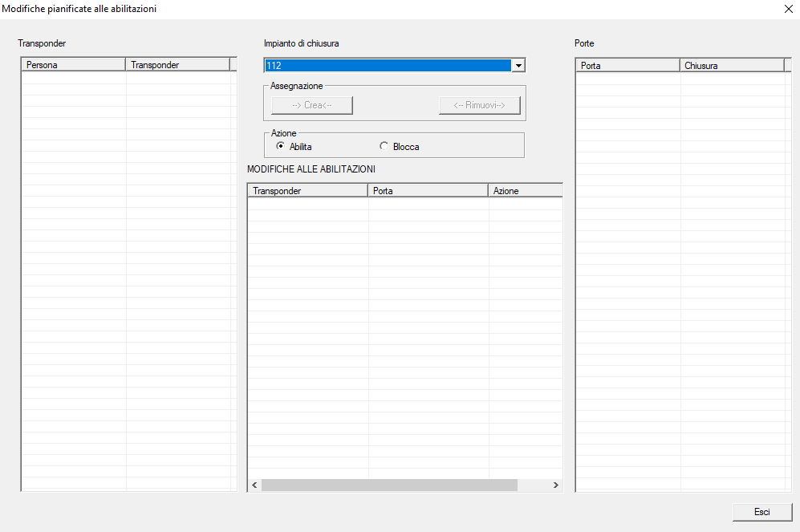
Task: Click Transponder header beside the Persona column
Action: click(x=177, y=65)
